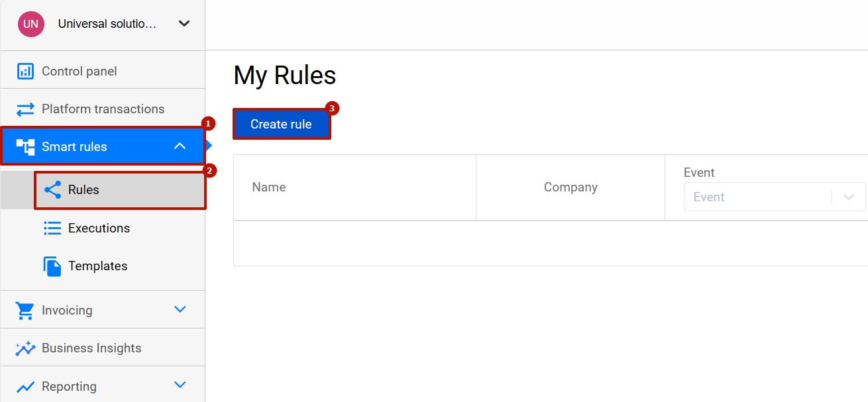Click the Platform transactions arrows icon
868x402 pixels.
(25, 109)
